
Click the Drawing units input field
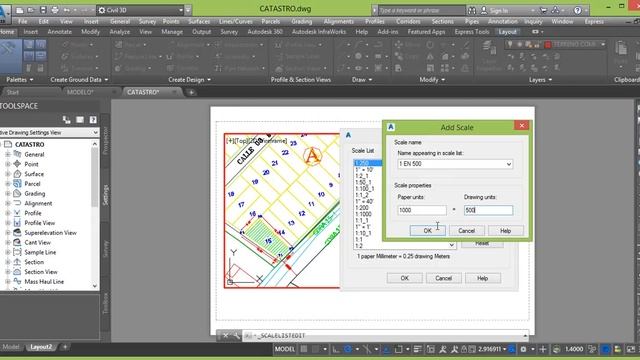point(488,210)
